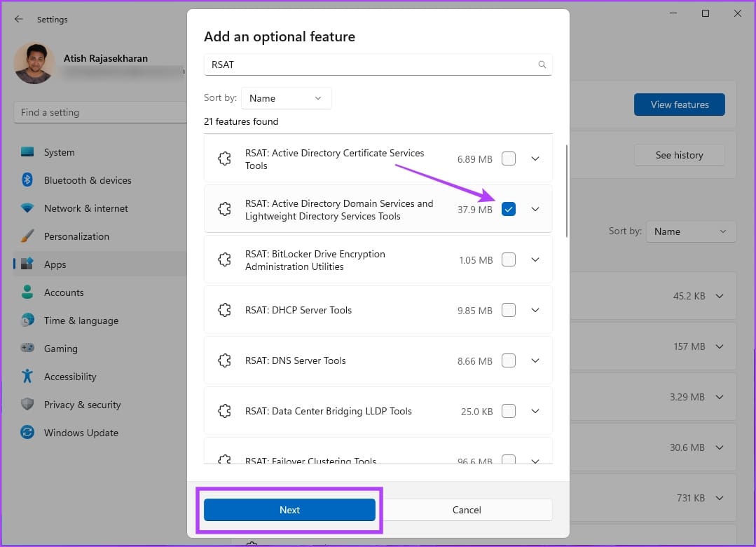
Task: Open the Sort by Name dropdown in dialog
Action: coord(286,98)
